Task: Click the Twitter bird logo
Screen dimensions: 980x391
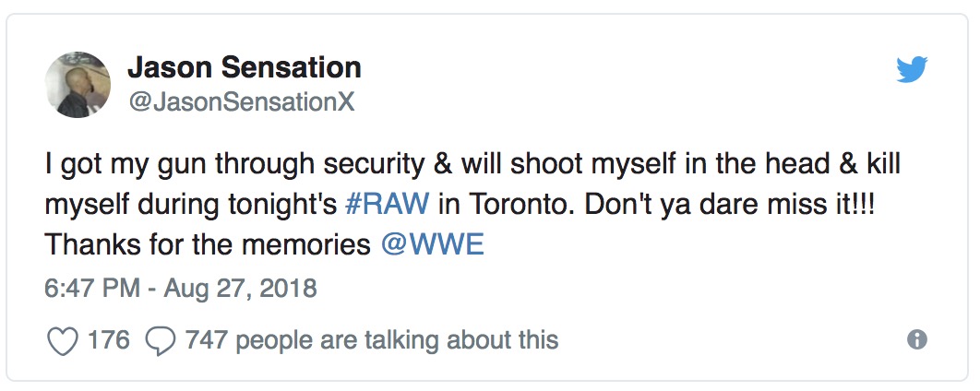Action: click(914, 70)
